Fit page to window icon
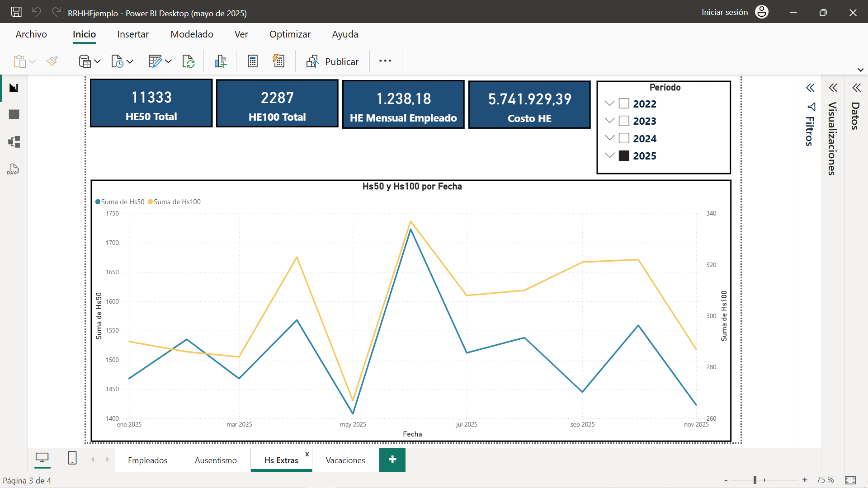The height and width of the screenshot is (488, 868). pos(850,480)
